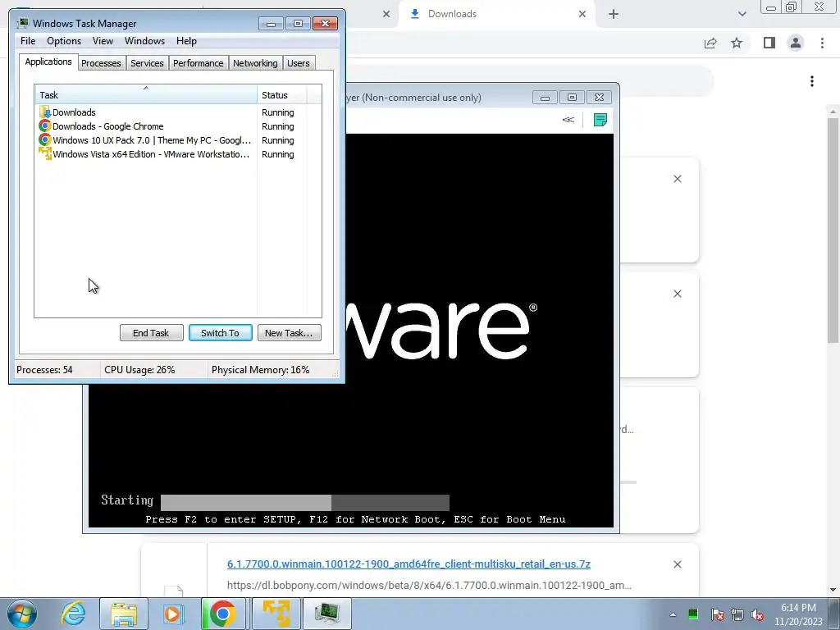Open the Action Center flag icon
The height and width of the screenshot is (630, 840).
pos(718,614)
